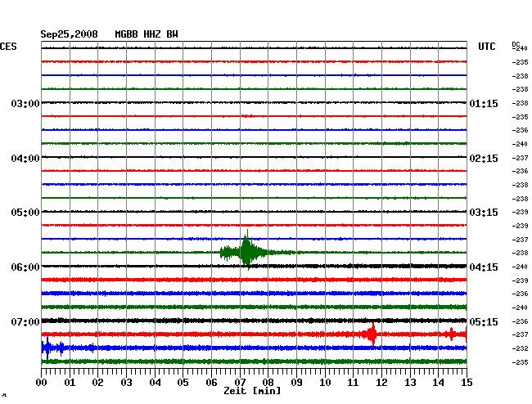The width and height of the screenshot is (532, 404).
Task: Click the 07 minute axis tick label
Action: (x=240, y=383)
